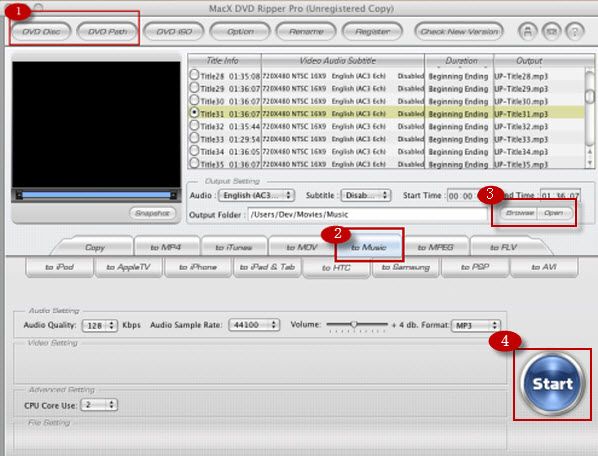
Task: Click the email icon button in top toolbar
Action: click(x=551, y=31)
